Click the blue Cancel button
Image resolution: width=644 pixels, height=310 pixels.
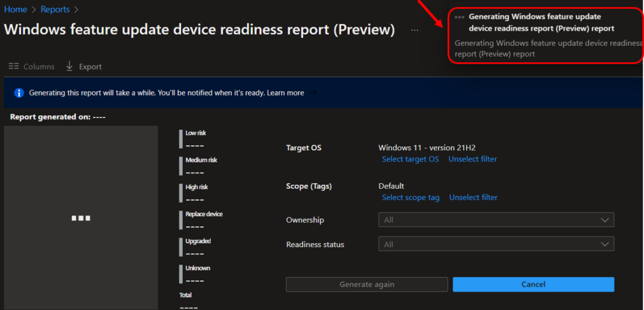click(533, 285)
